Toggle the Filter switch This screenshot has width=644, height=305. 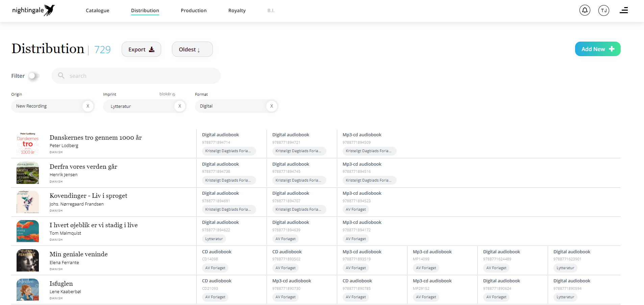coord(34,76)
